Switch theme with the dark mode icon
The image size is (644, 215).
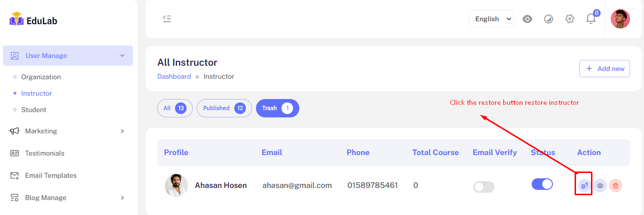(x=549, y=19)
